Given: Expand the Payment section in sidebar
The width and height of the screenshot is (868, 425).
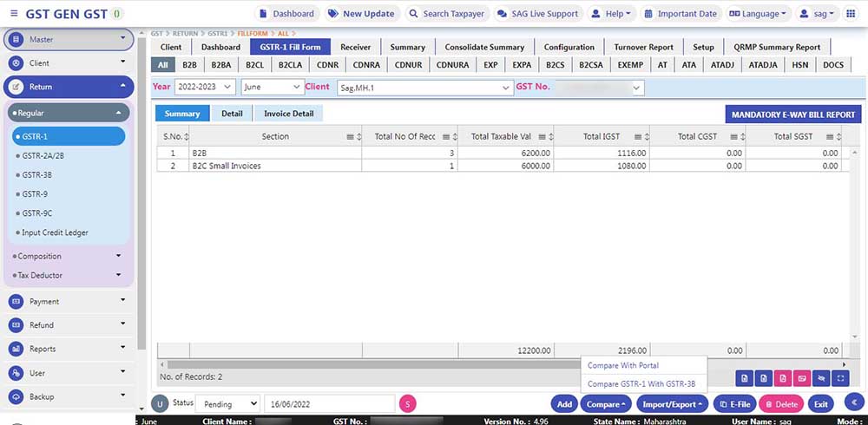Looking at the screenshot, I should pyautogui.click(x=69, y=301).
